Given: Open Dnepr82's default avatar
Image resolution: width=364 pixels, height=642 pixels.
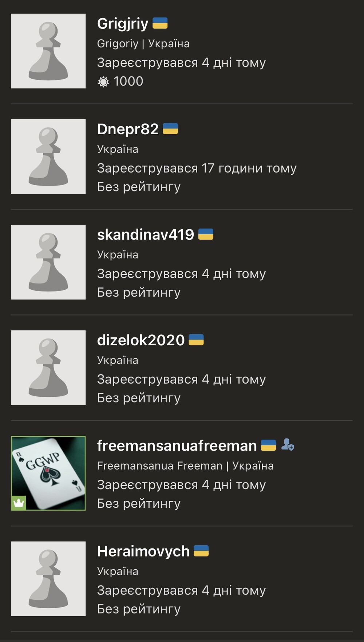Looking at the screenshot, I should click(x=48, y=156).
